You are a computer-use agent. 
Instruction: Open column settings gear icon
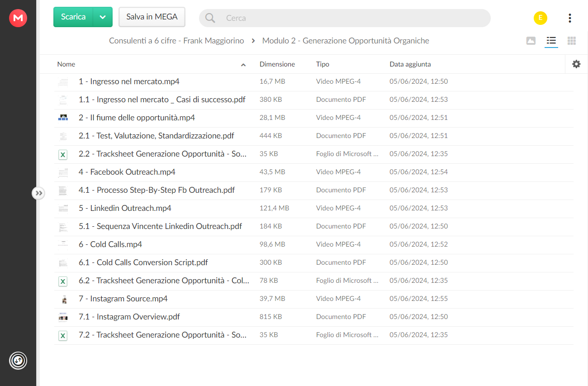[x=576, y=64]
